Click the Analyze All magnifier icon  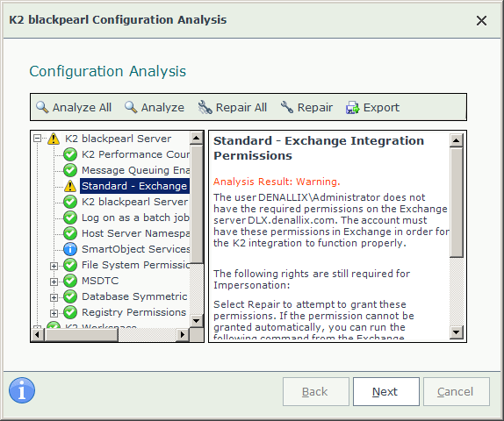click(42, 107)
